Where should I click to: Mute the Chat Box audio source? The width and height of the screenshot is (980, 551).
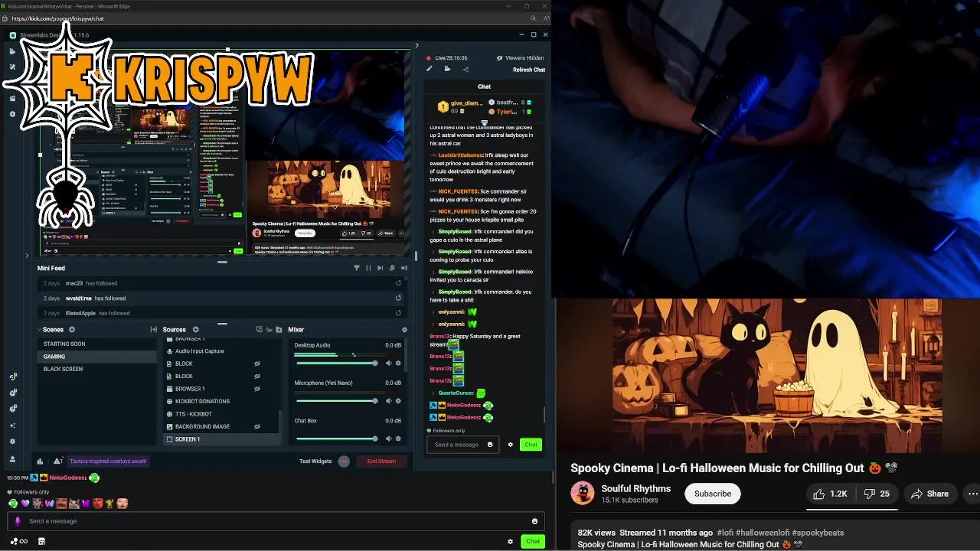[388, 439]
